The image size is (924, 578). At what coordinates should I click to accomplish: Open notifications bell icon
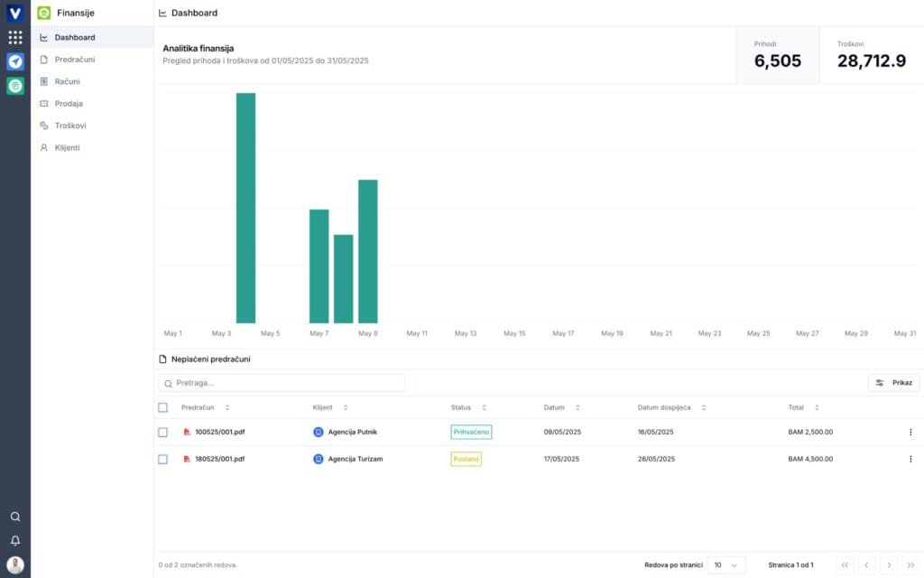[x=15, y=541]
